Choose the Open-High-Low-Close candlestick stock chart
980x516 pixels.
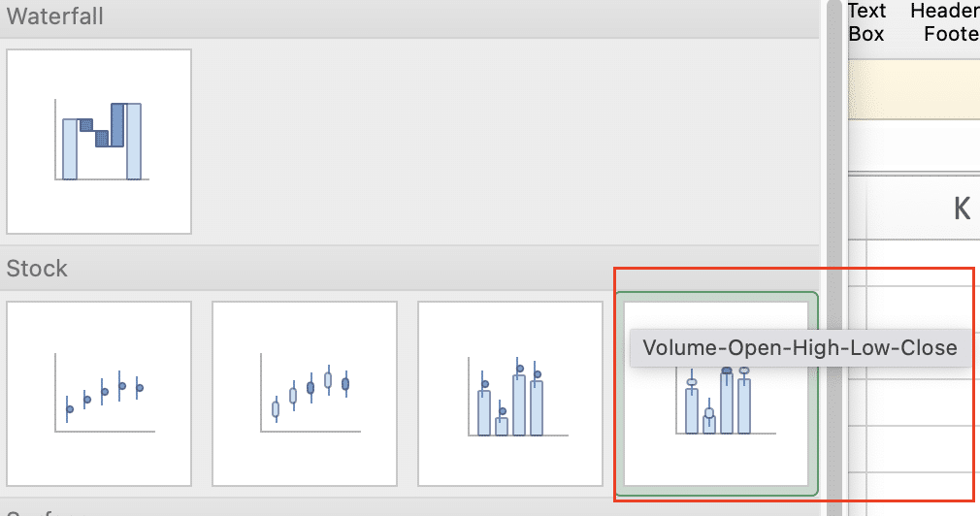[x=305, y=394]
